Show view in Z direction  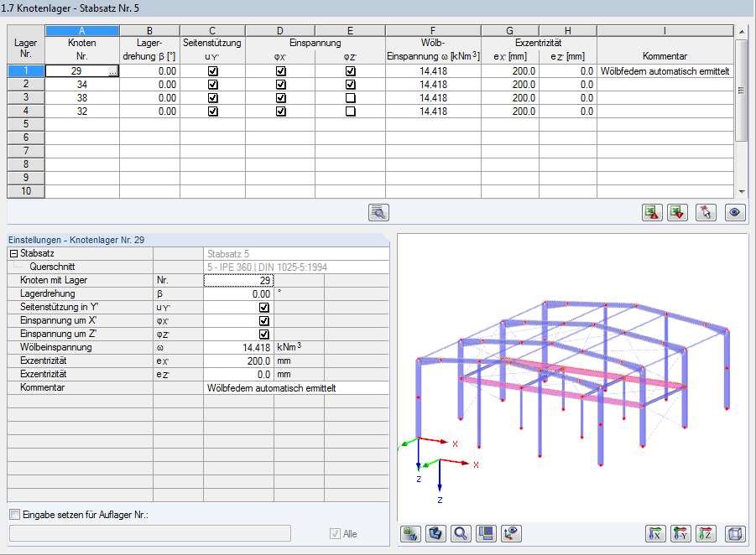tap(706, 533)
